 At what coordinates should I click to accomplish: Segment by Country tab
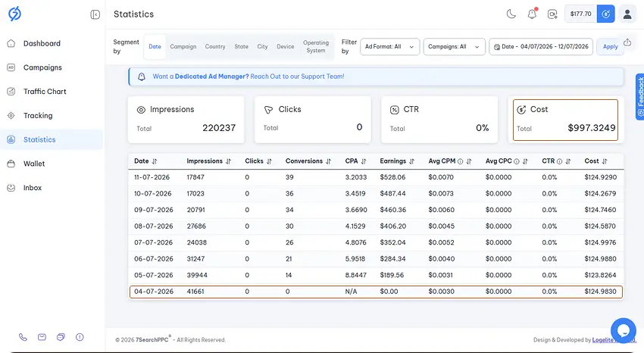pos(215,47)
